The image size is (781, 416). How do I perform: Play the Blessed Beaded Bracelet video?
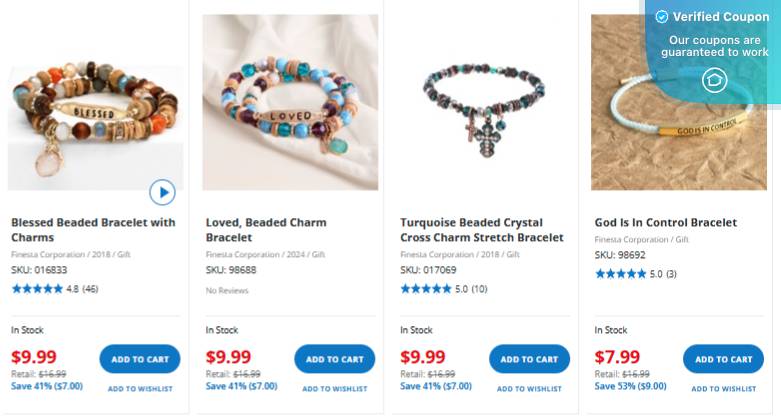pyautogui.click(x=162, y=191)
